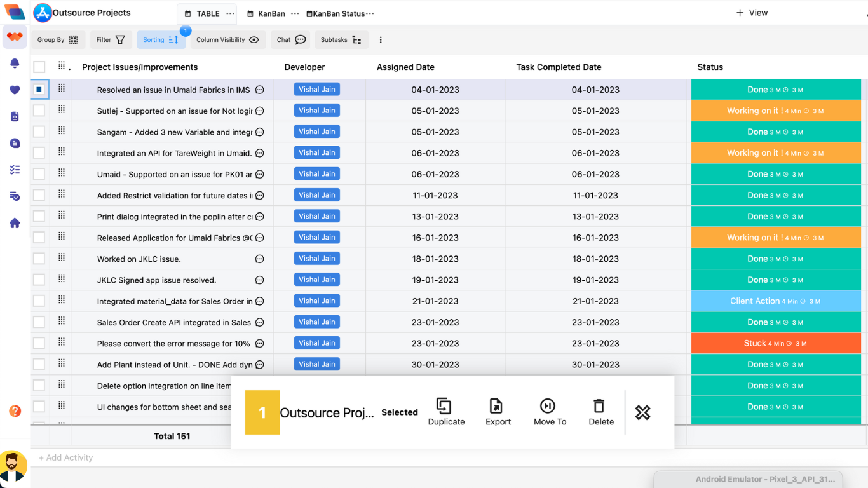This screenshot has width=868, height=488.
Task: Open the notifications bell in sidebar
Action: (x=15, y=64)
